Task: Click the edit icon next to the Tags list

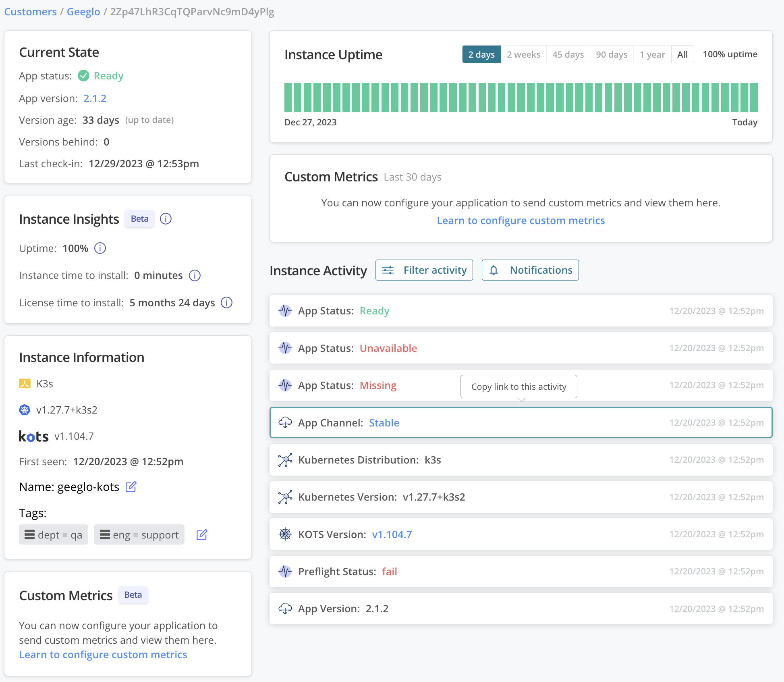Action: click(x=201, y=534)
